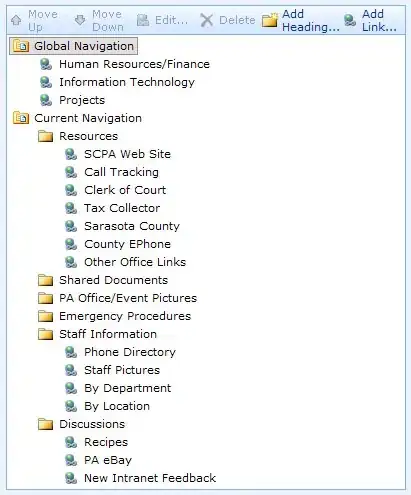Select Sarasota County link

(x=132, y=226)
